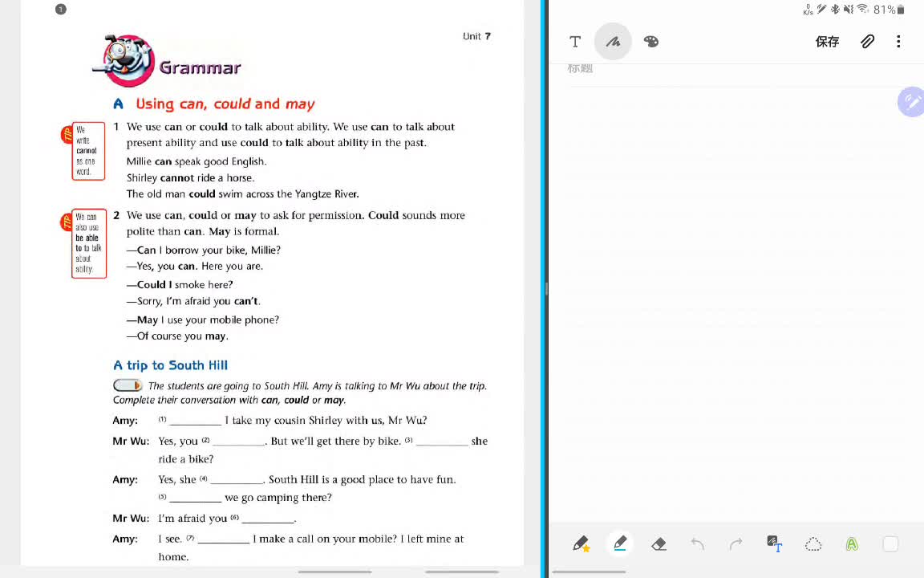Image resolution: width=924 pixels, height=578 pixels.
Task: Convert handwriting to text icon
Action: [x=774, y=543]
